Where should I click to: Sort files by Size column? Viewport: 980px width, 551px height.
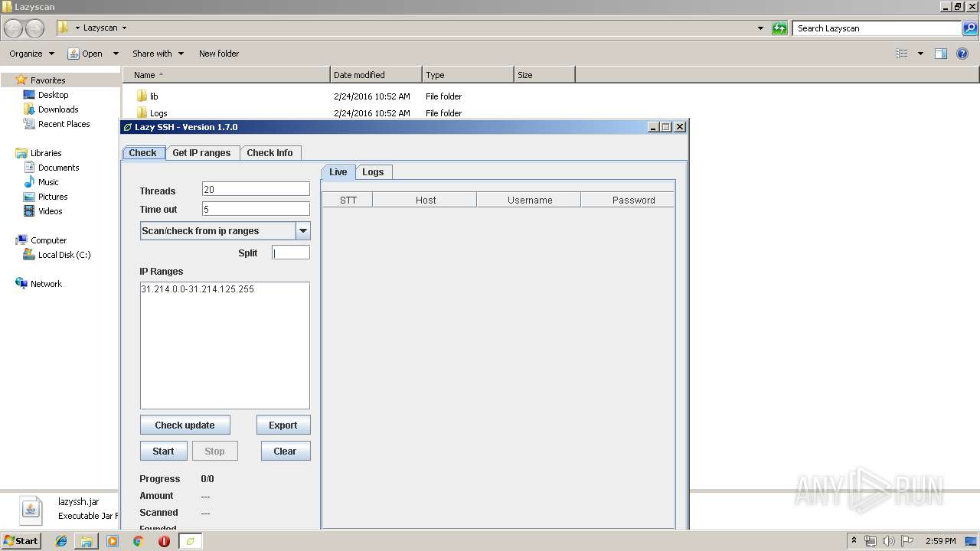click(544, 75)
